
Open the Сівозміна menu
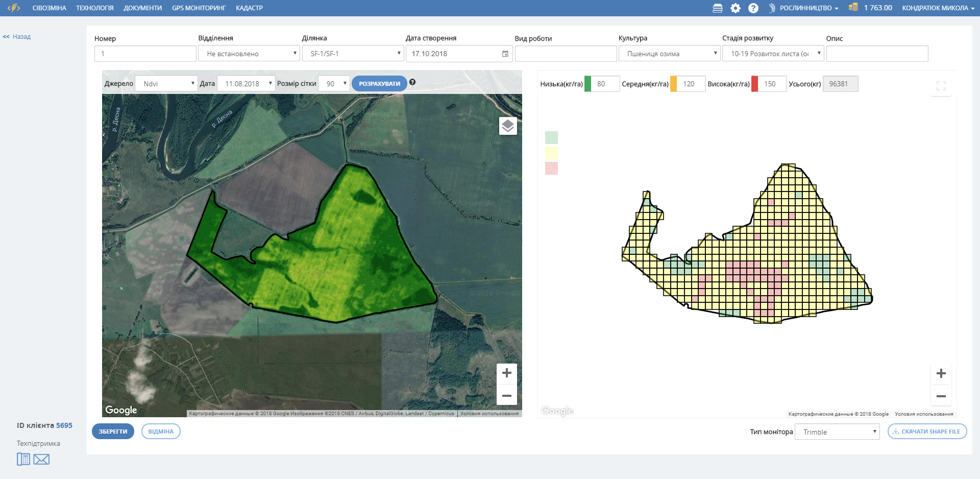tap(49, 8)
